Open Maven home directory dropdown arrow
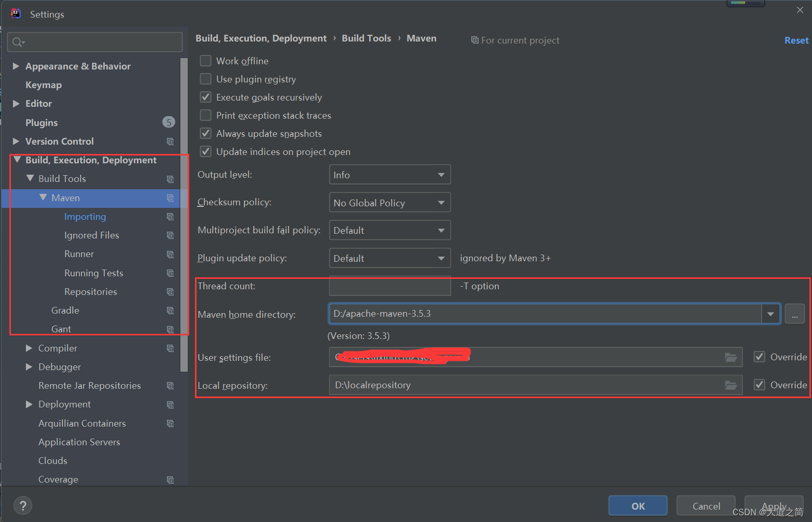 coord(771,314)
